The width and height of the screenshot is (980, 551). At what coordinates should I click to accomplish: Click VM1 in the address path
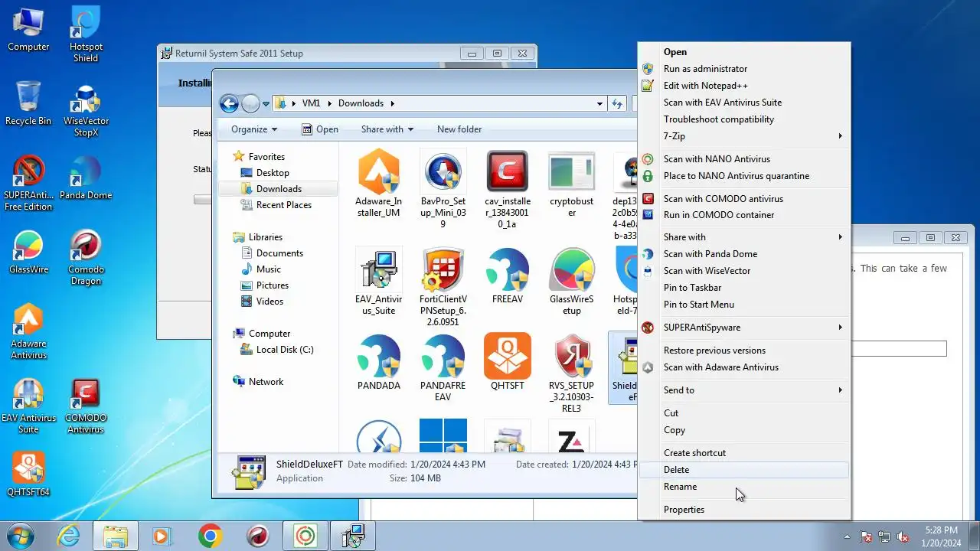pos(311,103)
